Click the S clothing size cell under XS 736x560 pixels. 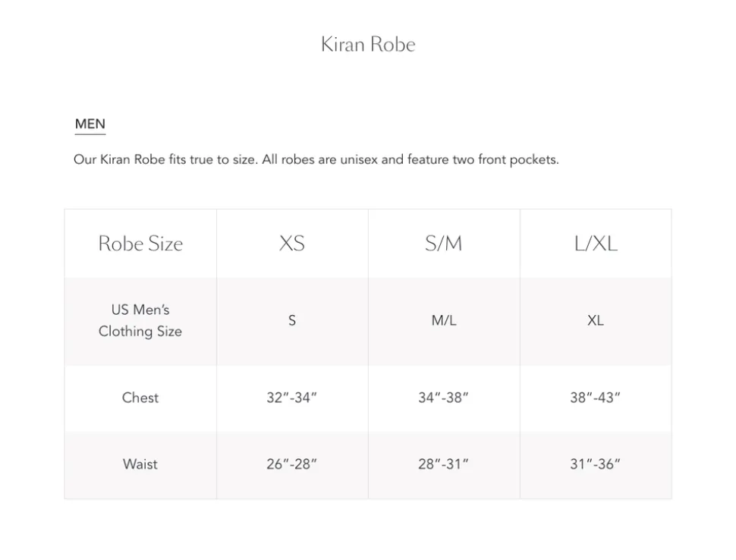click(292, 320)
